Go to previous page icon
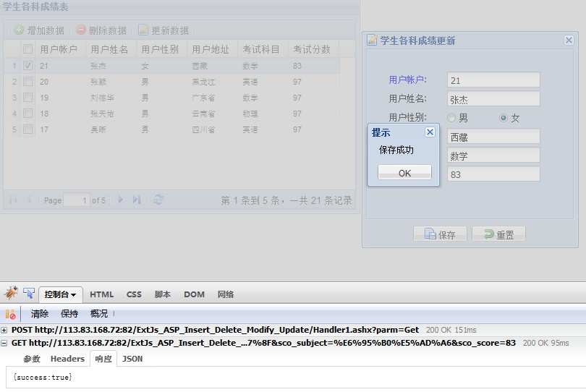 pyautogui.click(x=28, y=200)
